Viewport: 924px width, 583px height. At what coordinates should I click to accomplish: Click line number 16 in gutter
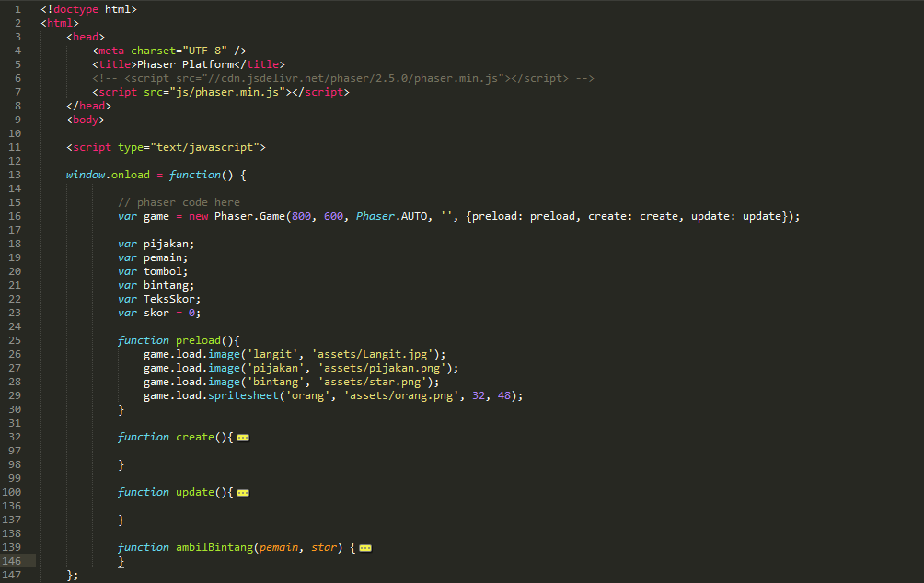[x=15, y=216]
